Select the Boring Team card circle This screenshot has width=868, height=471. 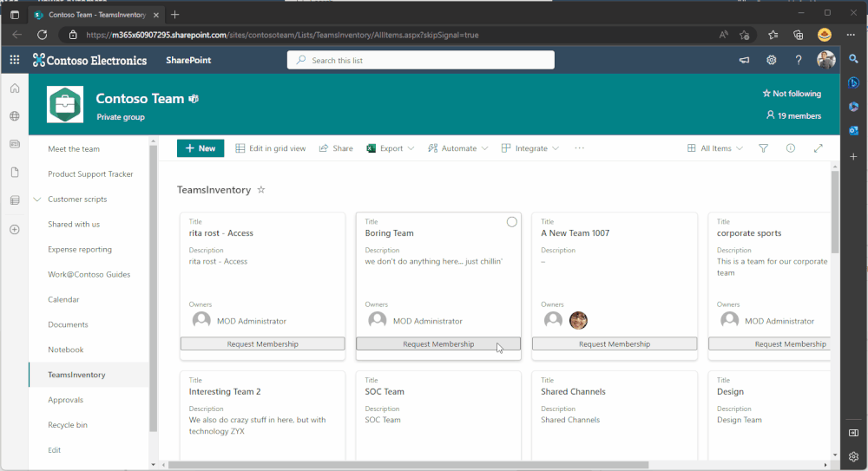click(512, 222)
